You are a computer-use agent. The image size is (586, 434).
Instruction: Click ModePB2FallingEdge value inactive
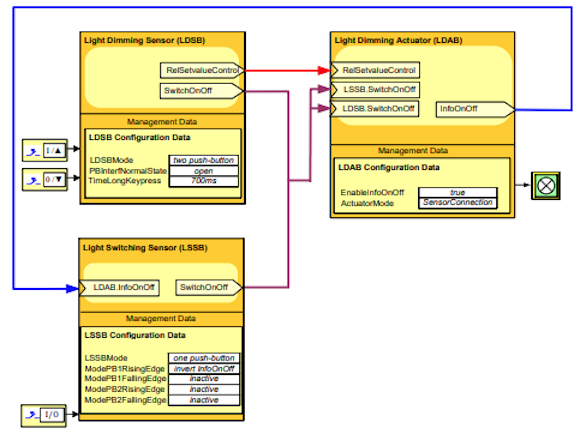point(204,400)
